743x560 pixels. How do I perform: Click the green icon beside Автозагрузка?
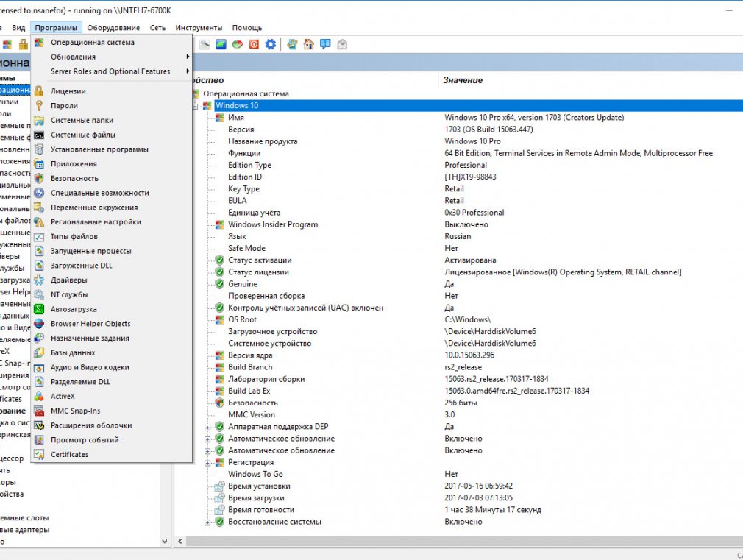pyautogui.click(x=39, y=309)
